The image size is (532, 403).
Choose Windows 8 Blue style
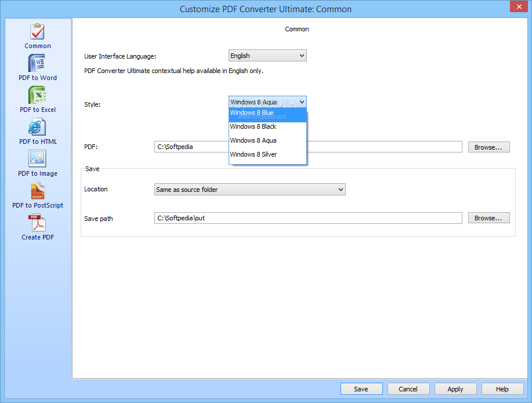pyautogui.click(x=267, y=115)
